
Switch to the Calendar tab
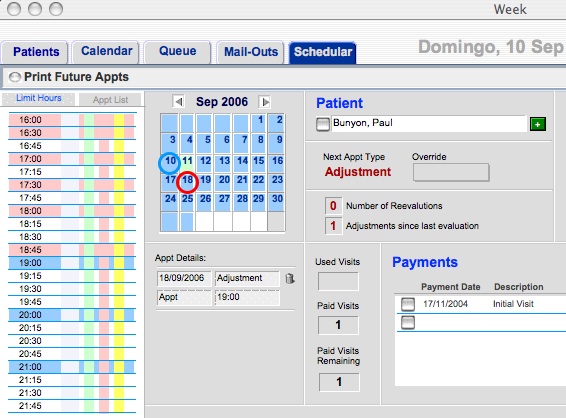[106, 51]
